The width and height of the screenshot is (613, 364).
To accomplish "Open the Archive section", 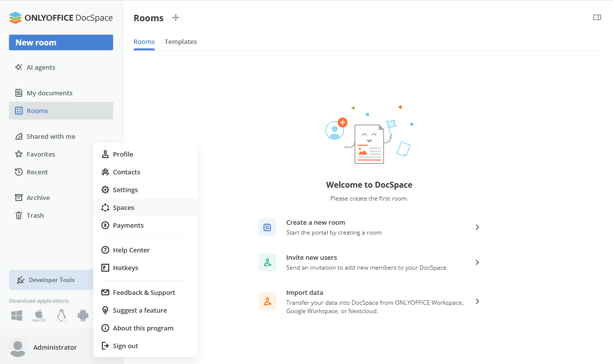I will (38, 198).
